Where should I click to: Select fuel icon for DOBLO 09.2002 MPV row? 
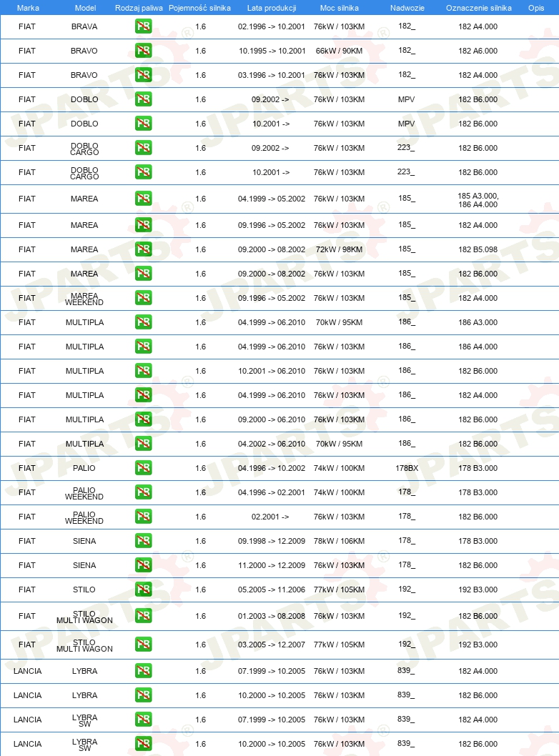(x=143, y=99)
